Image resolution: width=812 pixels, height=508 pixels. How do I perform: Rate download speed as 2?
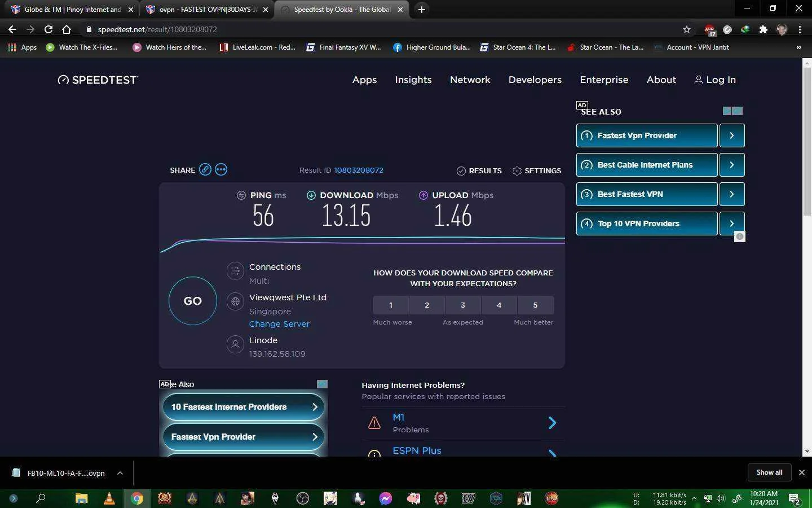(x=427, y=305)
